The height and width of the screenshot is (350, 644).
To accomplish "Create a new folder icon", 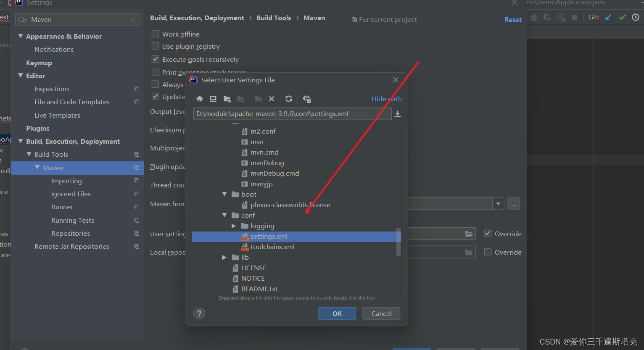I will [259, 99].
